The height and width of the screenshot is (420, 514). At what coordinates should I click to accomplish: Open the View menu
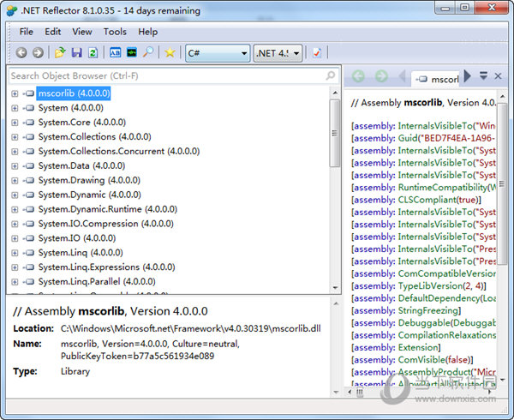pyautogui.click(x=82, y=32)
